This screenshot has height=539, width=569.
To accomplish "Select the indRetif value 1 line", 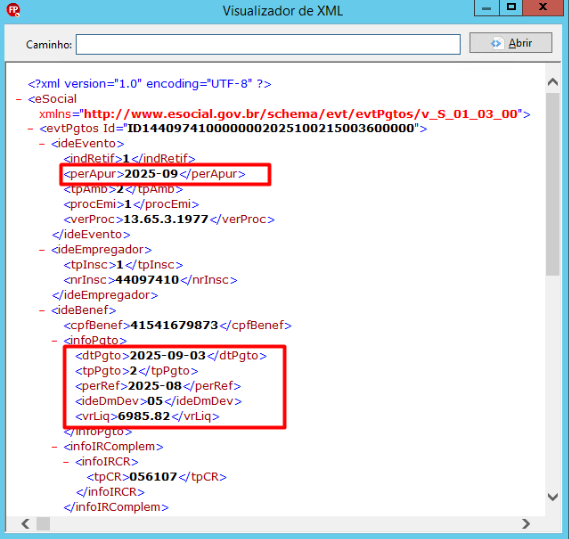I will [130, 159].
